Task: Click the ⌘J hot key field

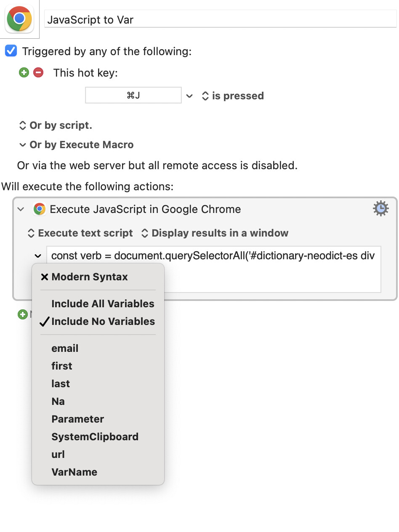Action: click(x=133, y=95)
